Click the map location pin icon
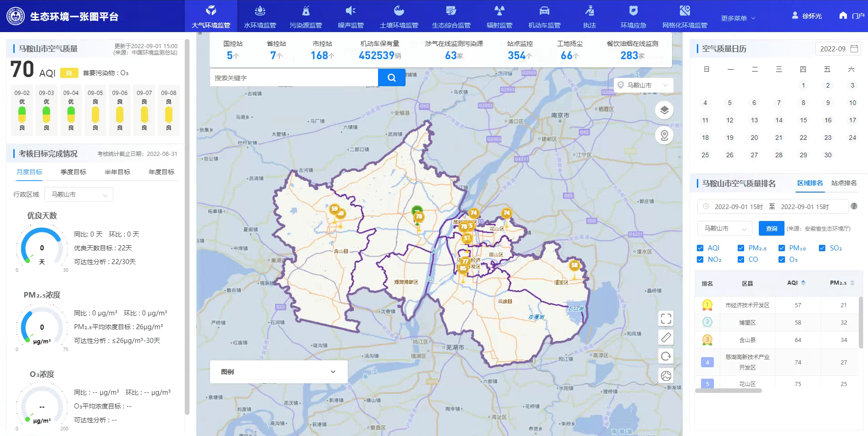 (664, 135)
